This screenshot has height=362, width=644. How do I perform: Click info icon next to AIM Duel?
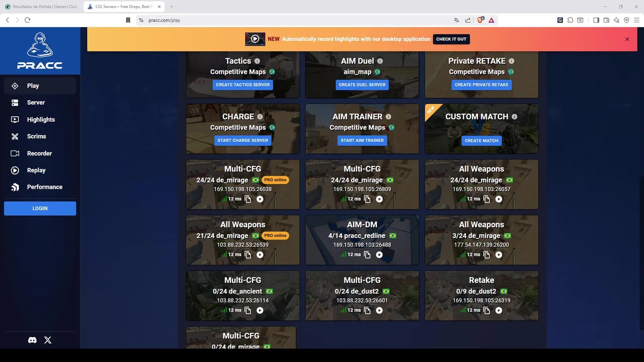380,61
